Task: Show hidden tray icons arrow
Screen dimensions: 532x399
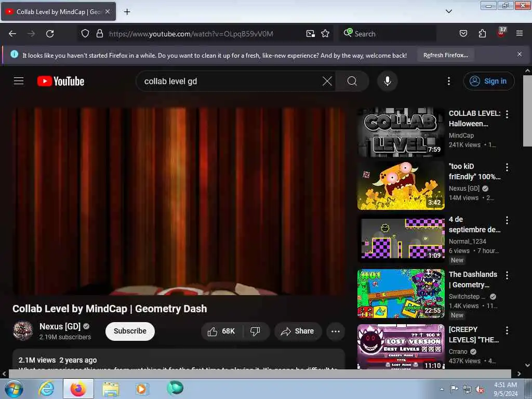Action: 442,389
